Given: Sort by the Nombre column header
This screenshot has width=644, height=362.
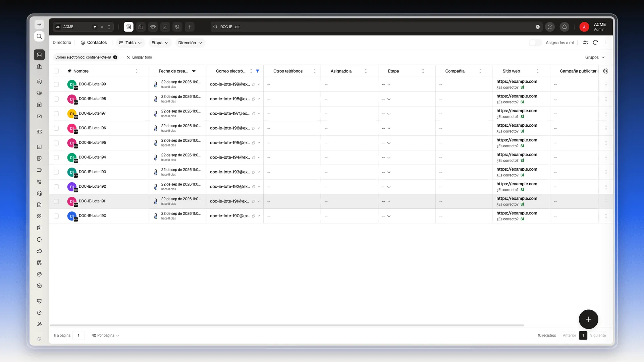Looking at the screenshot, I should point(81,71).
